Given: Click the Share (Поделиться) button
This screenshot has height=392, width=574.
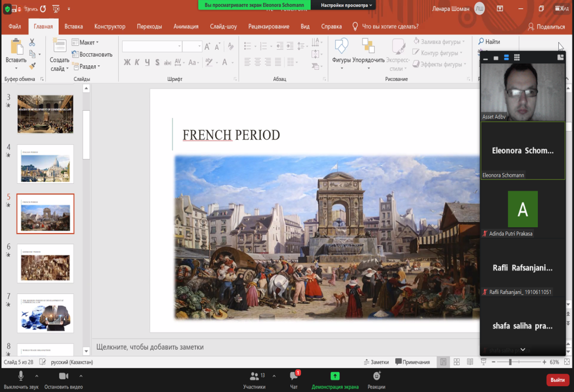Looking at the screenshot, I should click(547, 27).
